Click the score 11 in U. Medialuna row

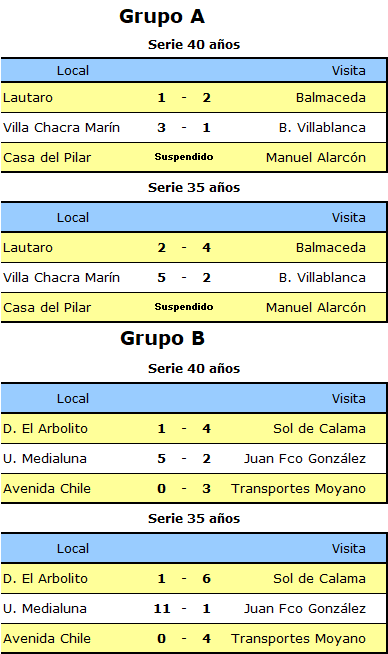162,609
